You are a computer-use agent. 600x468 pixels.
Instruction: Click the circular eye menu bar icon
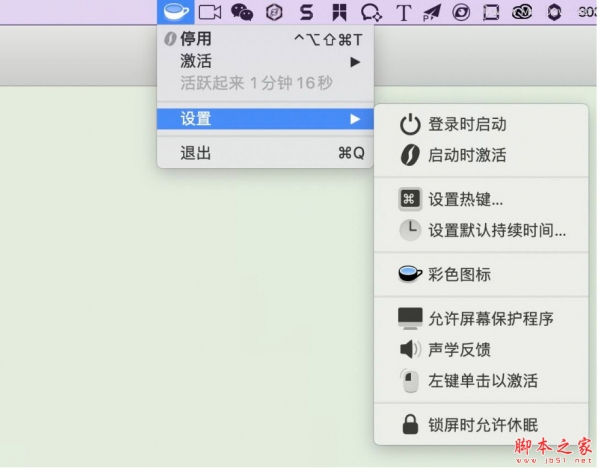(461, 12)
